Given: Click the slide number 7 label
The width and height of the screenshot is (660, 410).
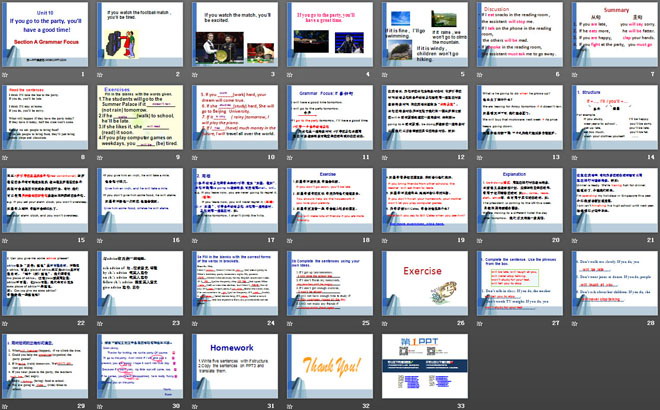Looking at the screenshot, I should coord(652,74).
